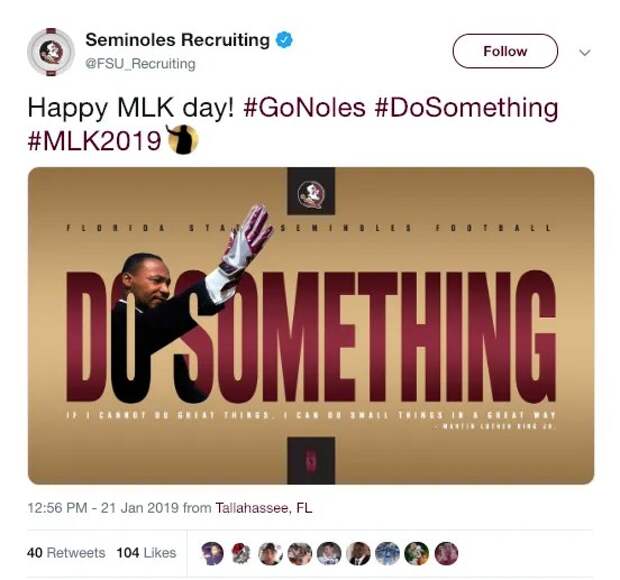The image size is (620, 580).
Task: Open the Do Something tweet image
Action: (x=311, y=326)
